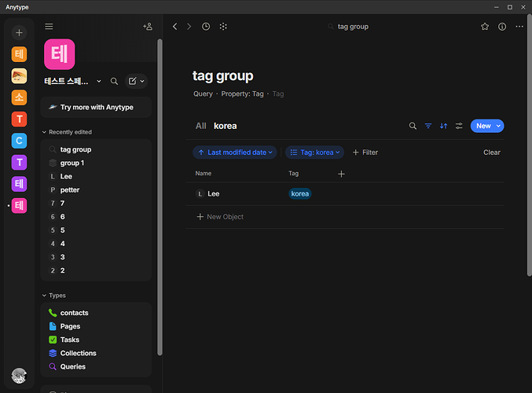Click the invite member icon
The image size is (532, 393).
pyautogui.click(x=148, y=27)
